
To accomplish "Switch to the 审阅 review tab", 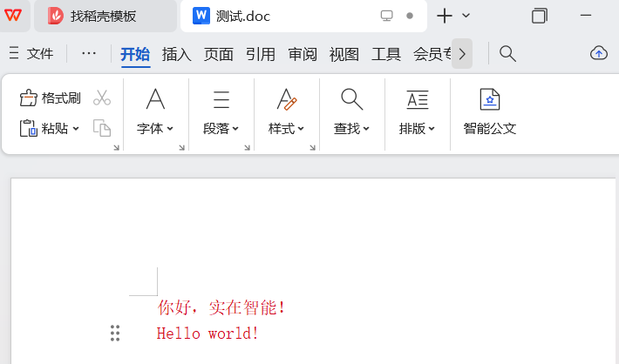I will point(303,54).
